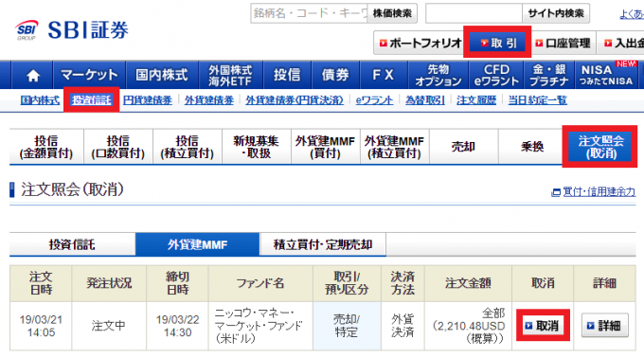Click the 売却/特定 cell
Viewport: 644px width, 358px height.
coord(347,326)
